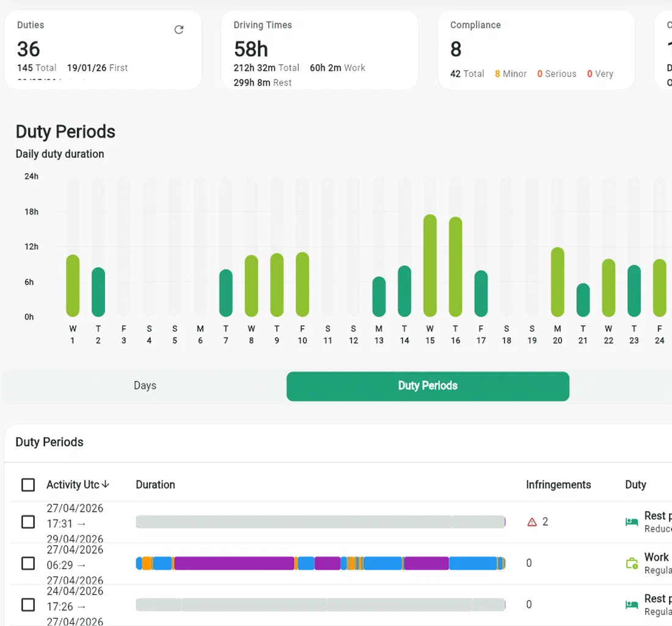Click the chart bar for Wednesday 1
The image size is (672, 626).
click(x=73, y=285)
